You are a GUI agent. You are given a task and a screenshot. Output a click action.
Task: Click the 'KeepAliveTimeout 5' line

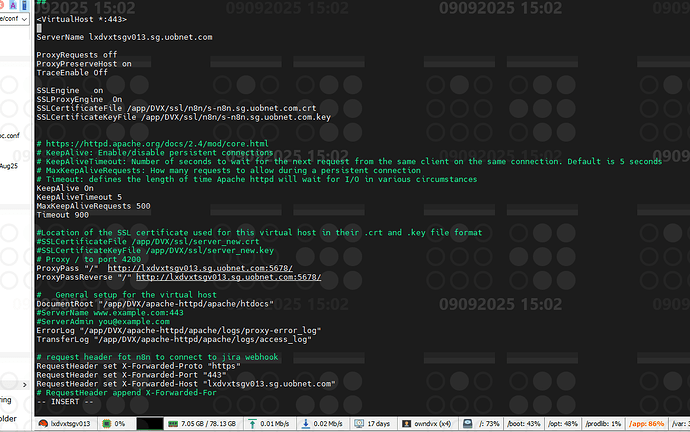[79, 197]
